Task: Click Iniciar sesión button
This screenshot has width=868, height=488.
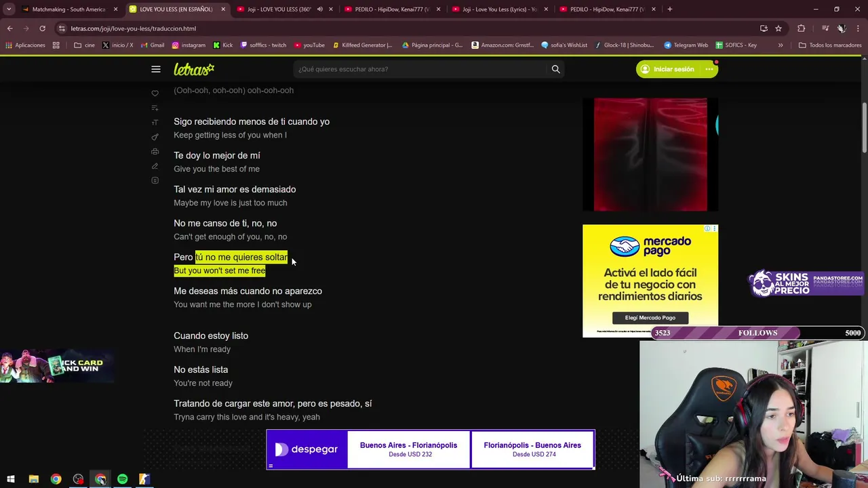Action: click(667, 69)
